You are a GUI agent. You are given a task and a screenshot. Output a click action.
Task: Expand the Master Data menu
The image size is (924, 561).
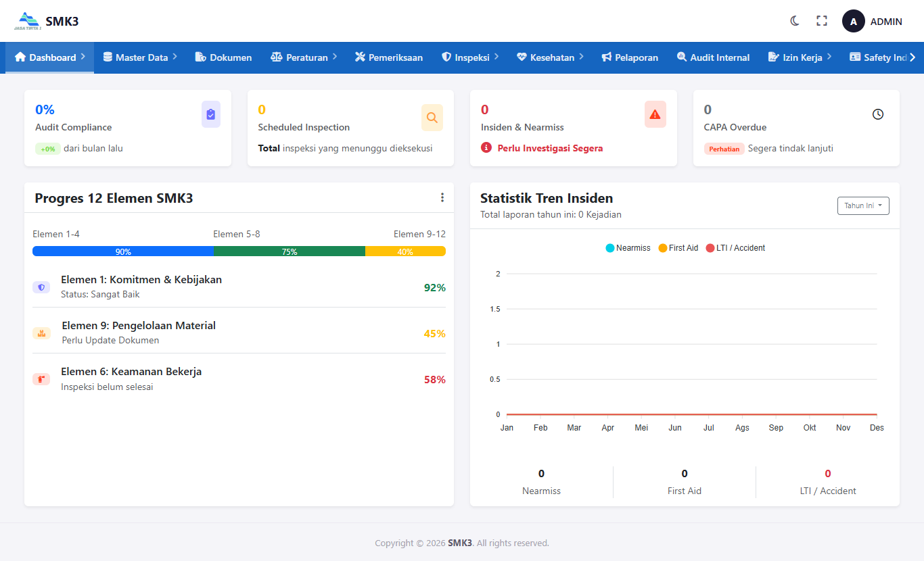(x=140, y=57)
